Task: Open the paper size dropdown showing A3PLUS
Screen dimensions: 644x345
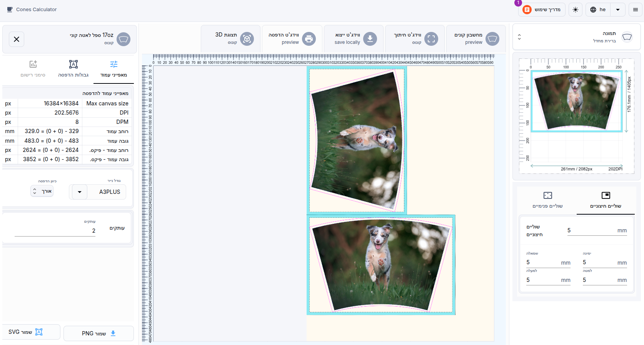Action: tap(98, 192)
